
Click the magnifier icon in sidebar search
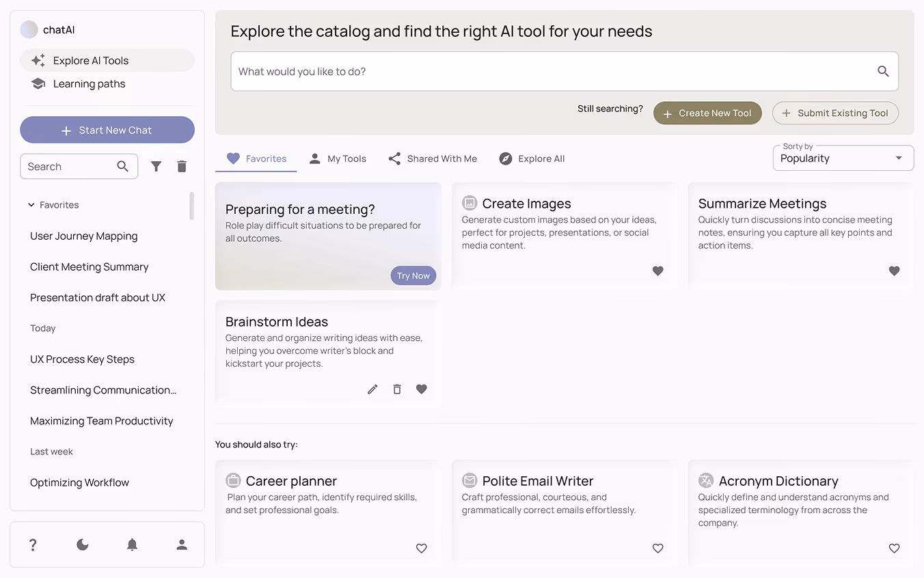point(123,166)
